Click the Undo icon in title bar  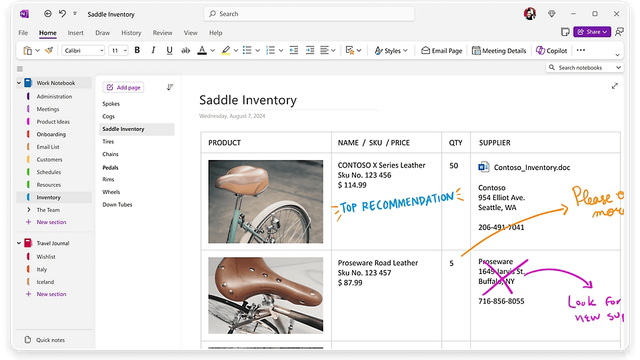point(62,13)
